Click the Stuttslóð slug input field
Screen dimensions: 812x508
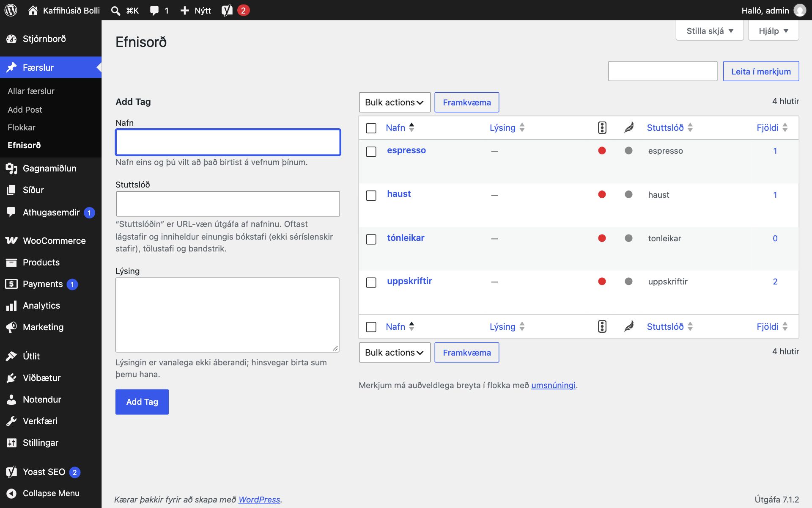coord(228,204)
